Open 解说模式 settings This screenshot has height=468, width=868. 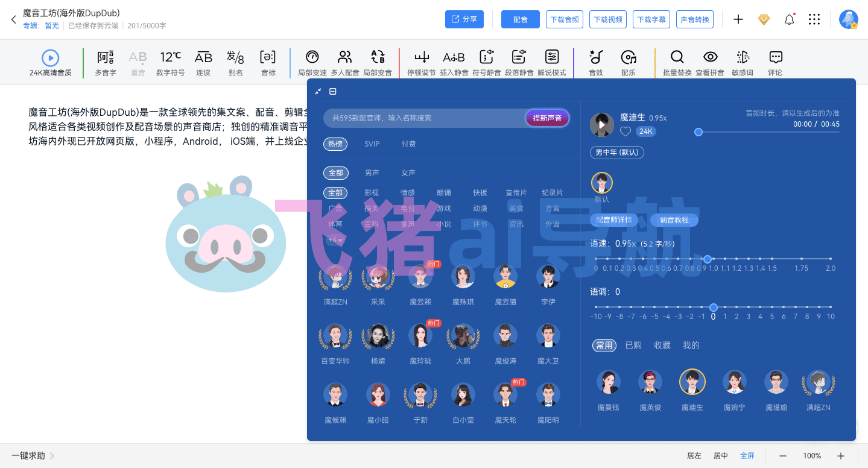point(552,63)
